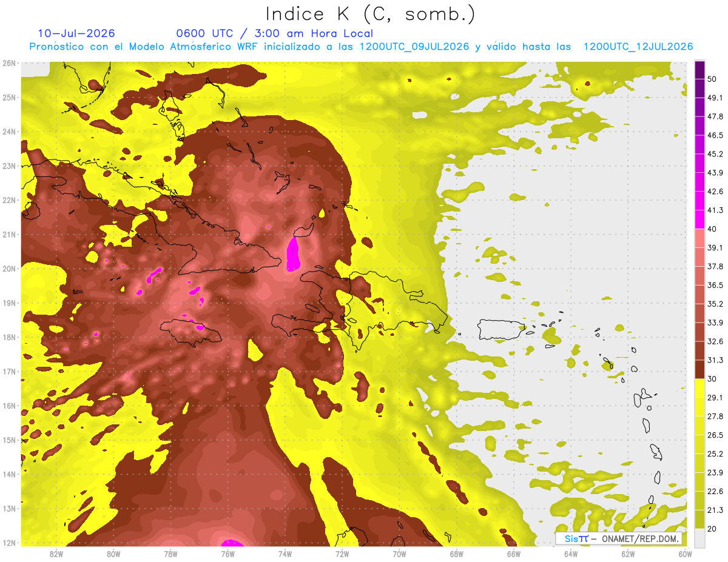Click the 16N latitude label
This screenshot has height=562, width=728.
click(8, 406)
